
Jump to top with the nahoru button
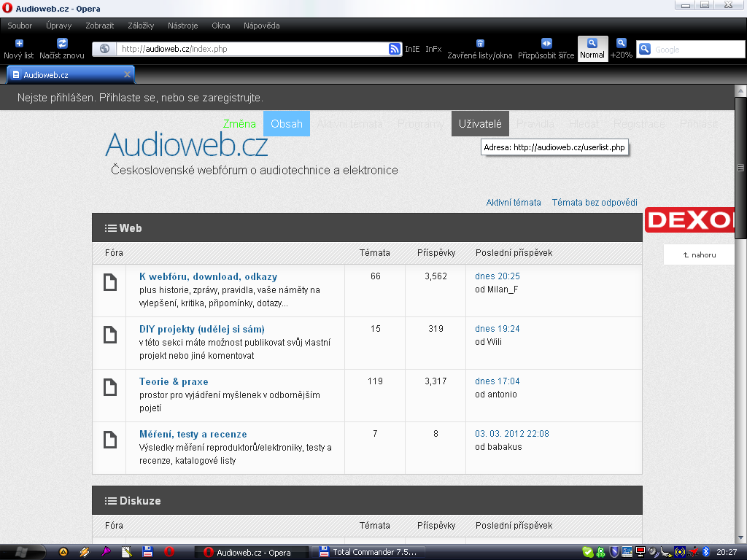700,254
